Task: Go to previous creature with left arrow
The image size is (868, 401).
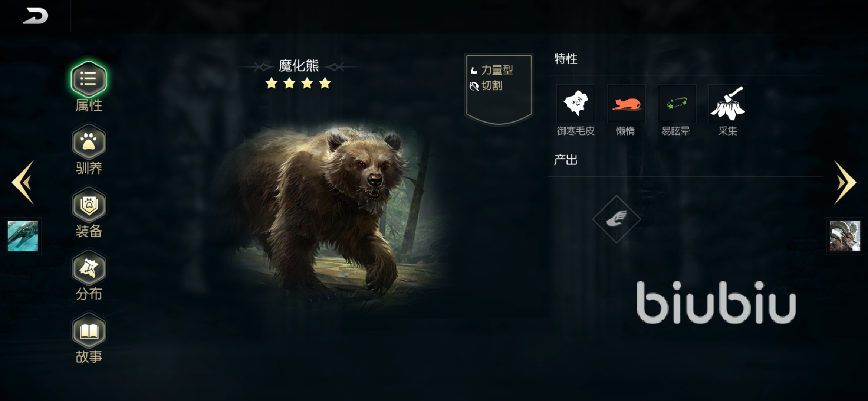Action: [x=23, y=182]
